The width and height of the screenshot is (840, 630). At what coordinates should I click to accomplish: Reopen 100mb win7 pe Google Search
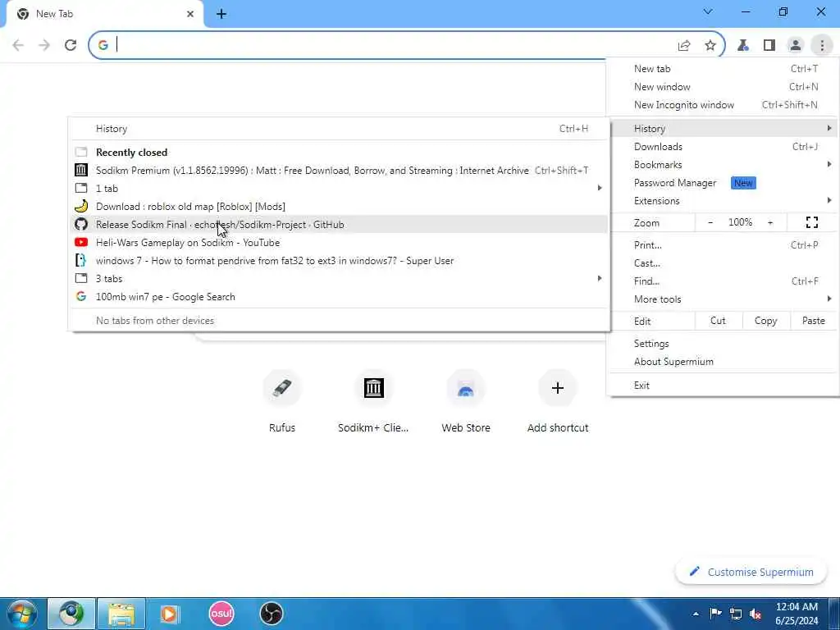(339, 297)
